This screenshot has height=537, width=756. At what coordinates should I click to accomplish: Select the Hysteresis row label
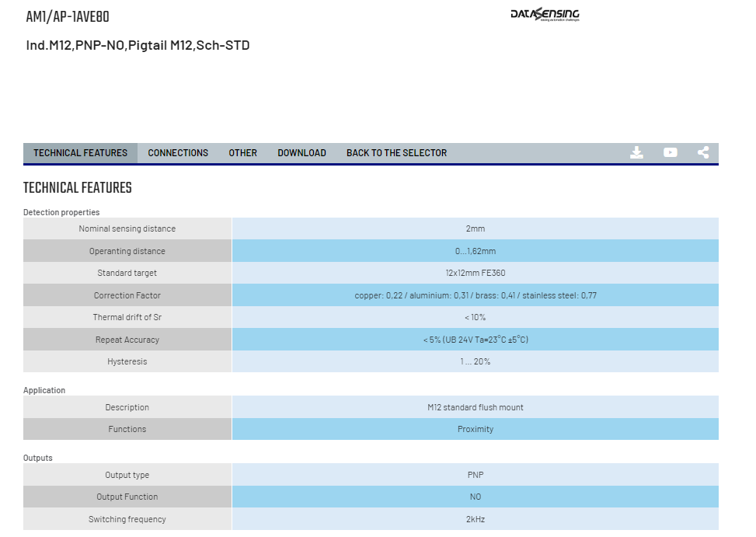click(x=127, y=361)
